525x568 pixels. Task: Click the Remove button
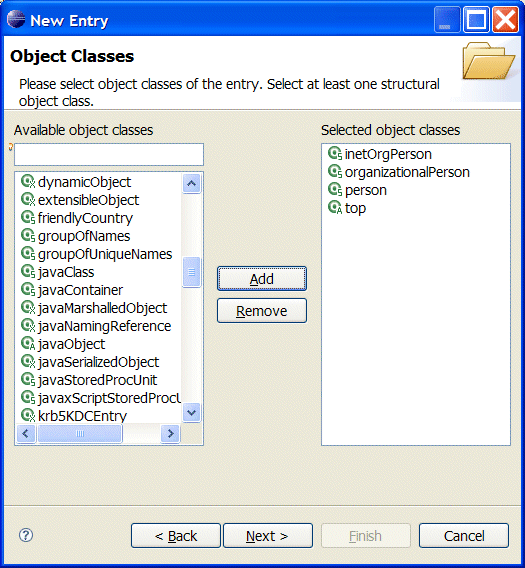click(262, 310)
